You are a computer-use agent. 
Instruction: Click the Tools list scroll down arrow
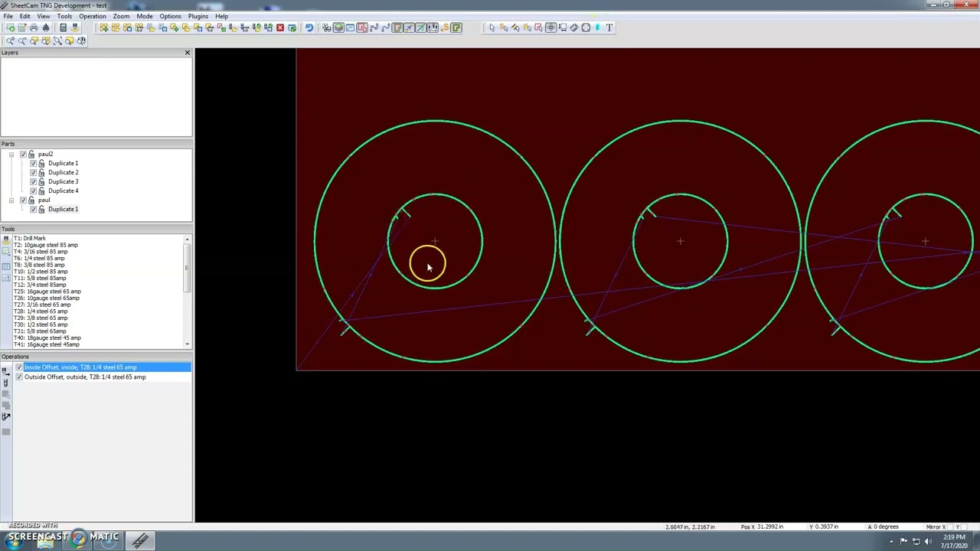(x=187, y=344)
